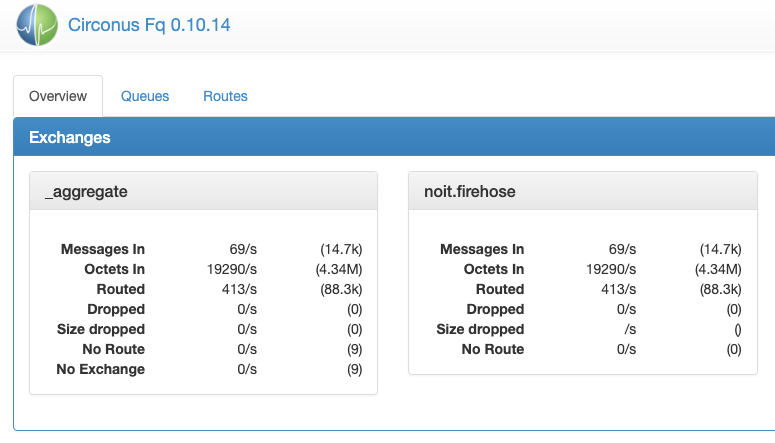Select noit.firehose Routed label
Screen dimensions: 775x443
point(500,289)
